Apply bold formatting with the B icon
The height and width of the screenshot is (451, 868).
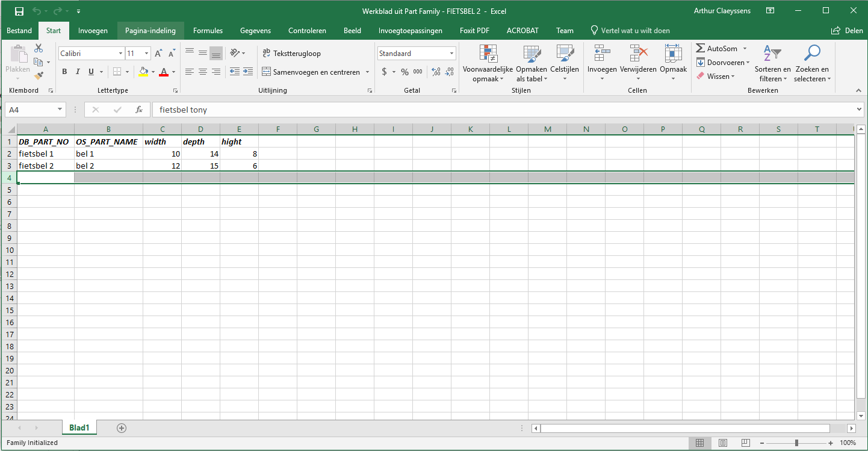[64, 71]
